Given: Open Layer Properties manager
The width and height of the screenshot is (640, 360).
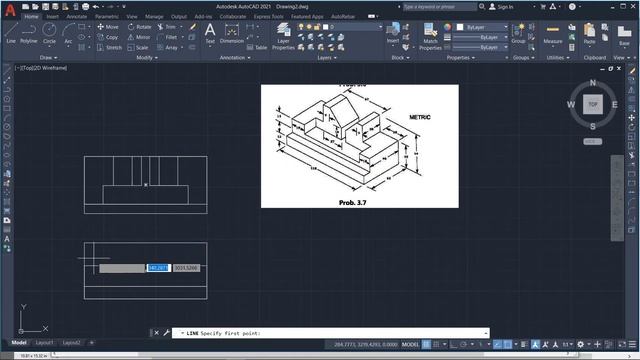Looking at the screenshot, I should pos(283,37).
